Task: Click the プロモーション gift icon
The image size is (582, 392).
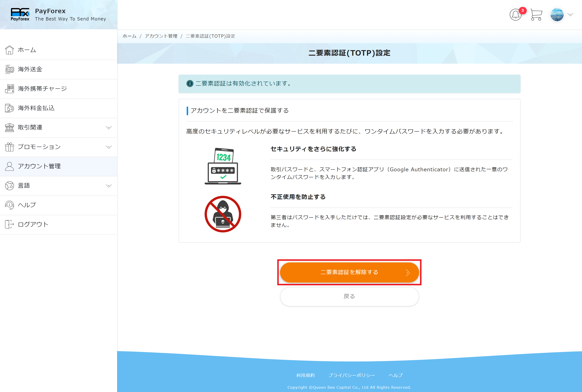Action: pos(10,147)
